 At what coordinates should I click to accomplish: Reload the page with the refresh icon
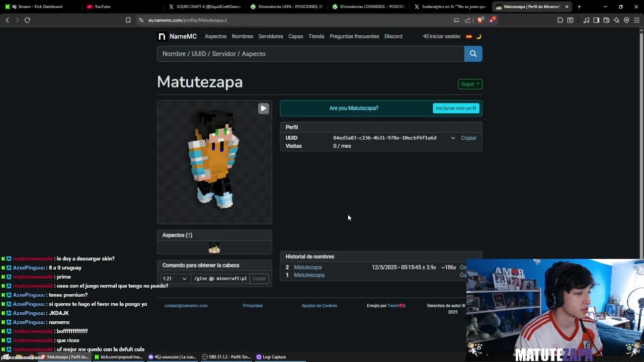[27, 20]
